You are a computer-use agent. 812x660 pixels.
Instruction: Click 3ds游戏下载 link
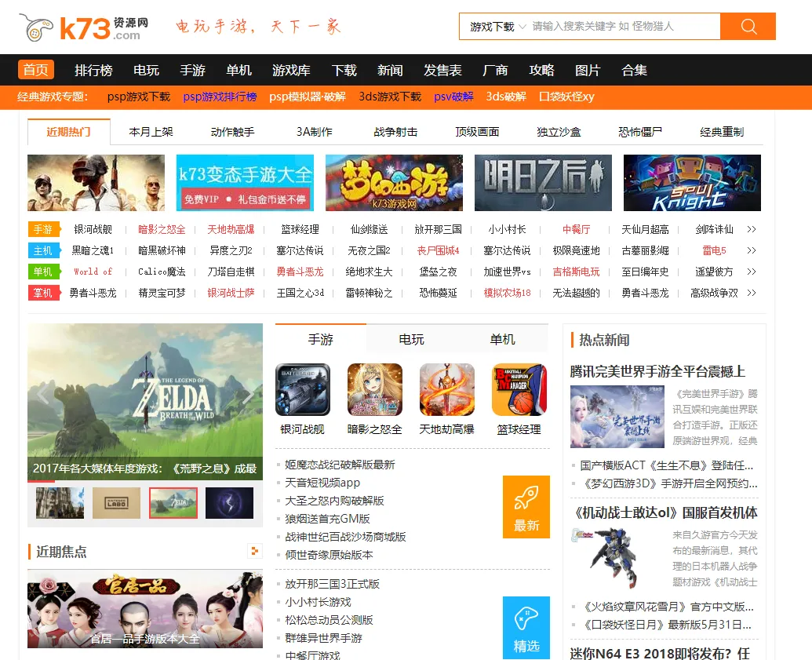(390, 97)
